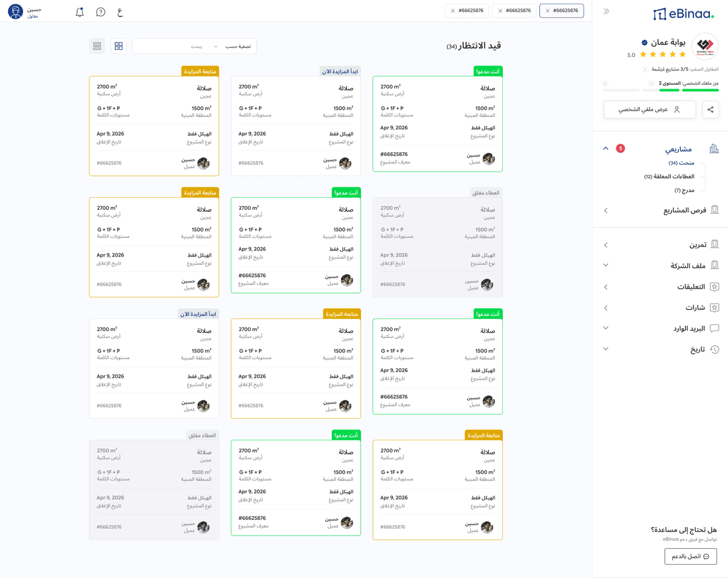Screen dimensions: 728x578
Task: Collapse the مشاريعي section
Action: [605, 149]
